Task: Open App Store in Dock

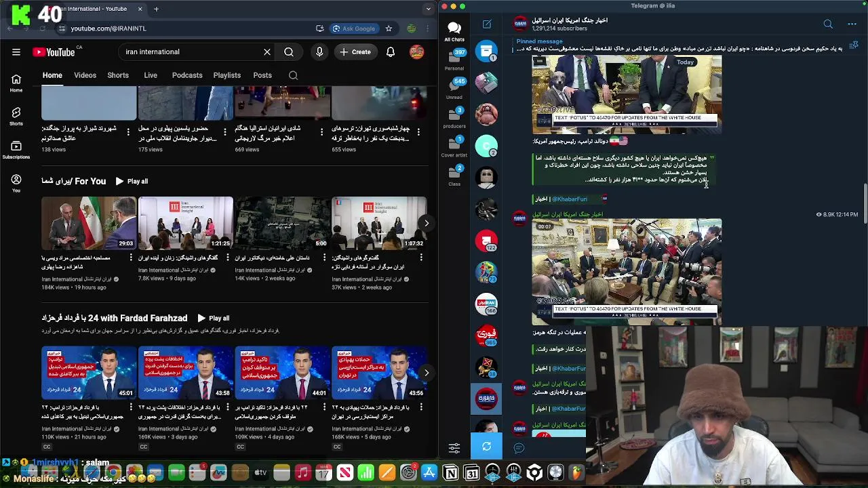Action: click(x=429, y=472)
